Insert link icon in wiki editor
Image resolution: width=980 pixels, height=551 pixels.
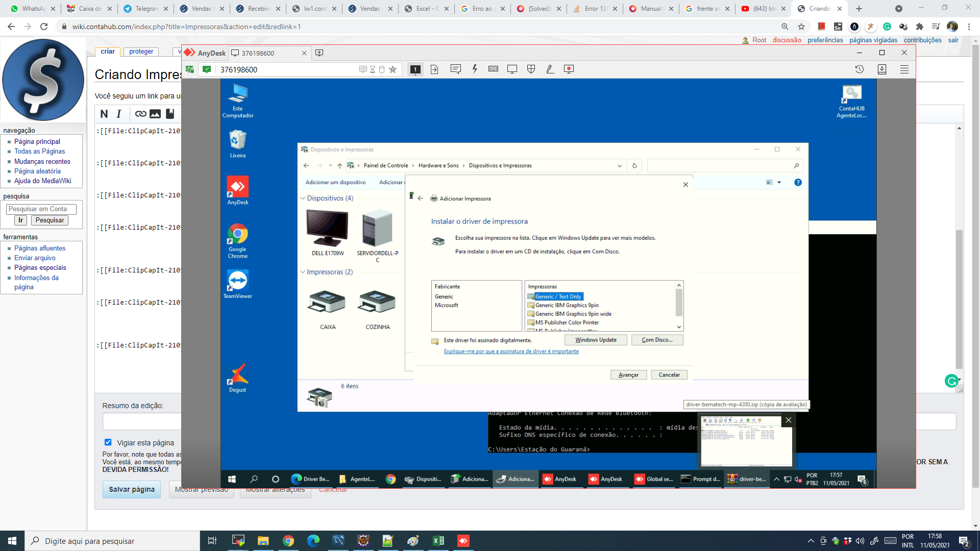[140, 114]
